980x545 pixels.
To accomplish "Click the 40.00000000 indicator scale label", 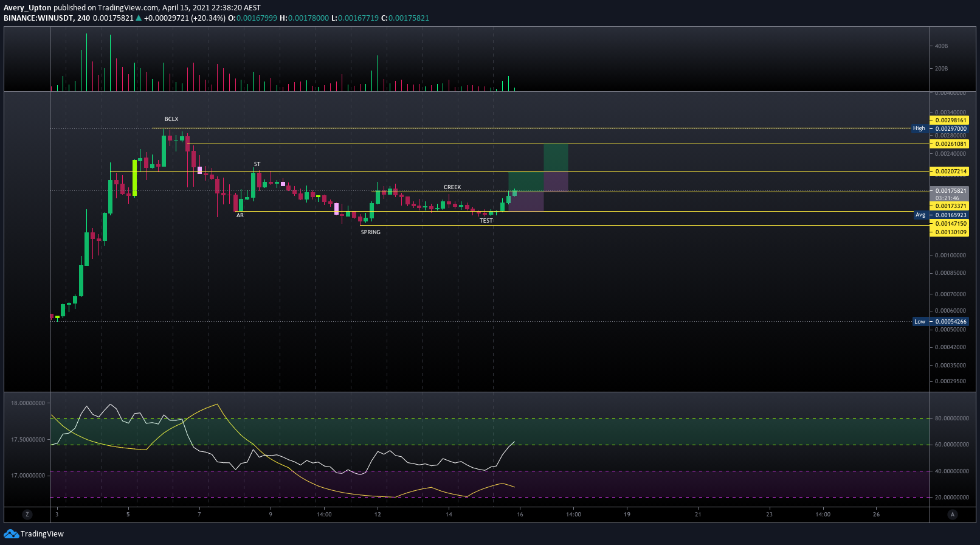I will (951, 471).
